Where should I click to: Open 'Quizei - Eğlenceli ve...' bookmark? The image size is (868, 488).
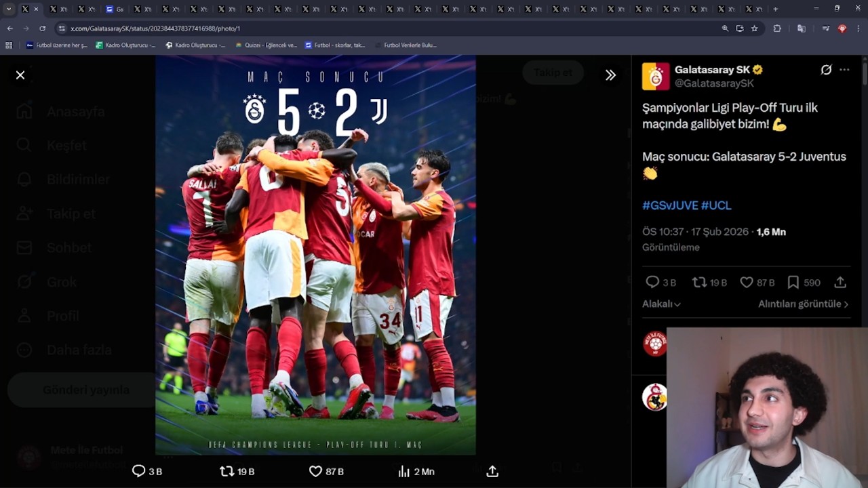(266, 45)
